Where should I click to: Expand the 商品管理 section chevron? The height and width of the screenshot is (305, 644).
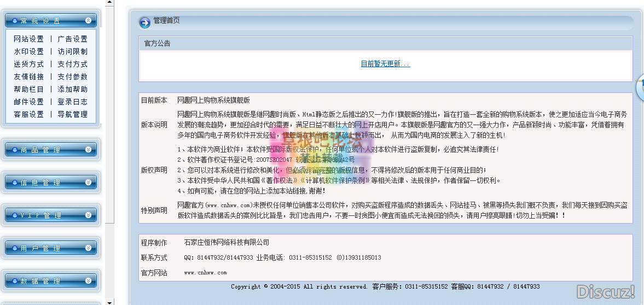[88, 149]
